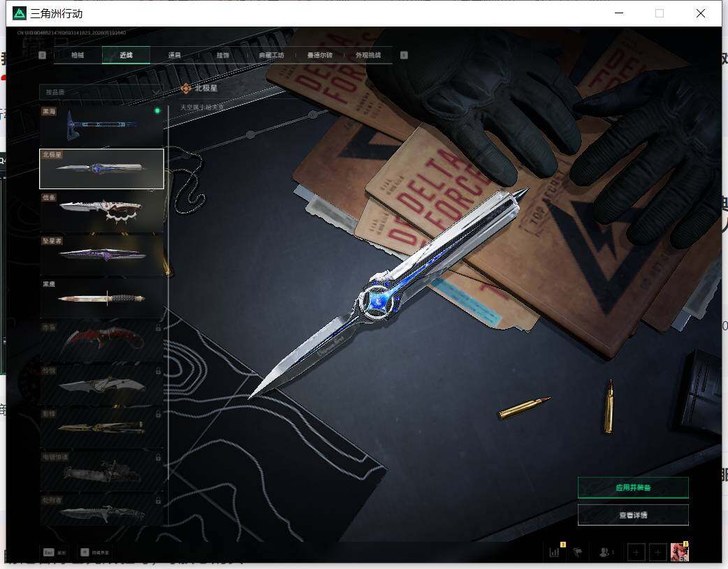Click the left tab-navigation key icon
Image resolution: width=728 pixels, height=569 pixels.
(42, 55)
